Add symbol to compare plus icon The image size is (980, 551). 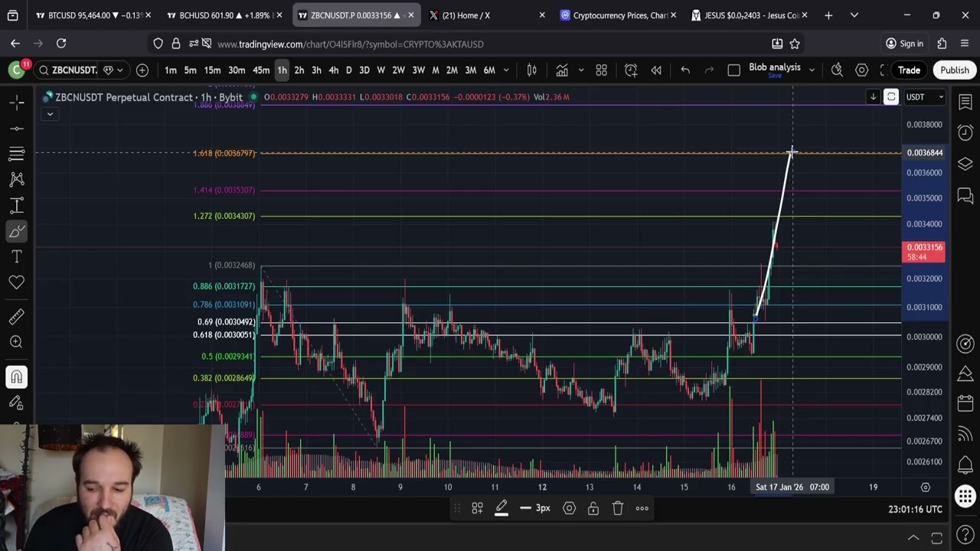point(142,70)
